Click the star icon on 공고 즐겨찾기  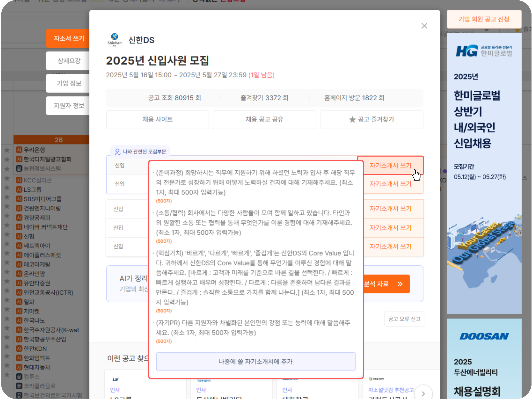[x=352, y=120]
